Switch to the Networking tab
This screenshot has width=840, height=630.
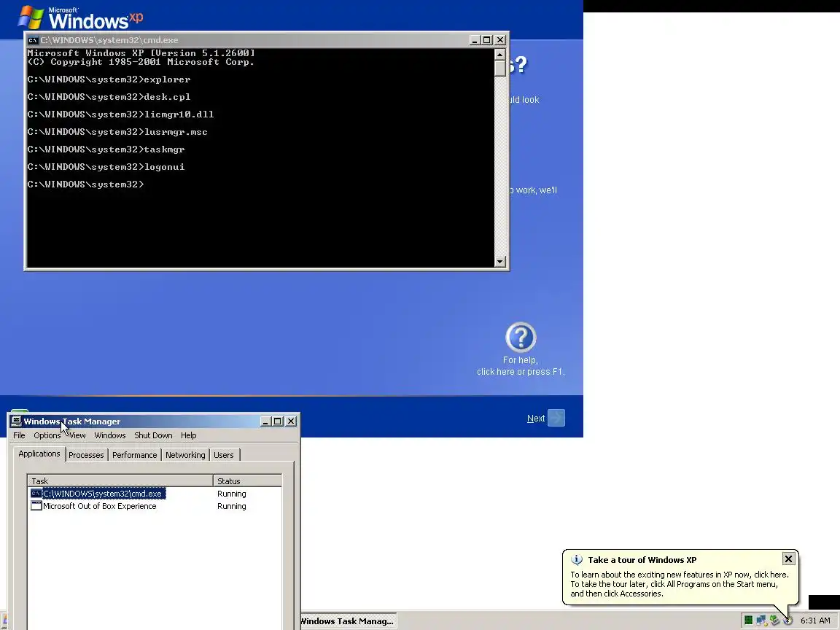coord(185,455)
